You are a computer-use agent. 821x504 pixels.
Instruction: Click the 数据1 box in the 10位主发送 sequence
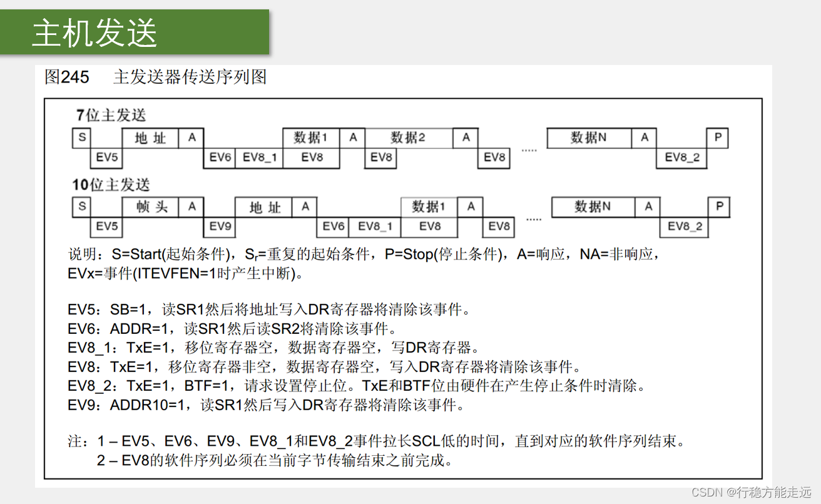429,207
